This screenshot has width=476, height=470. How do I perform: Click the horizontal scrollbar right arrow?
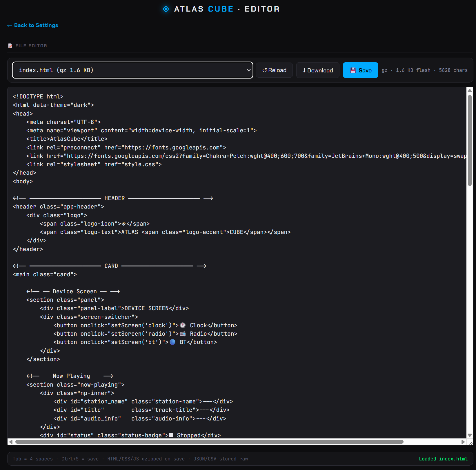pyautogui.click(x=463, y=442)
